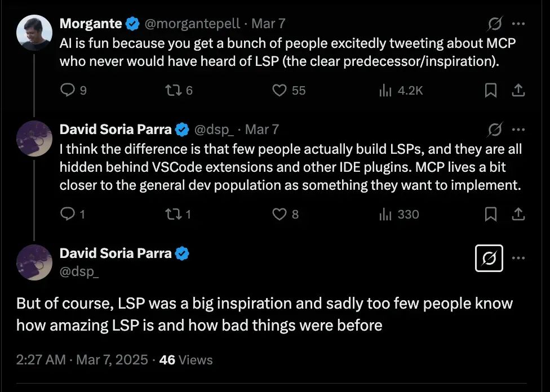Screen dimensions: 550x392
Task: Open the 2:27 AM Mar 7, 2025 timestamp
Action: click(82, 360)
